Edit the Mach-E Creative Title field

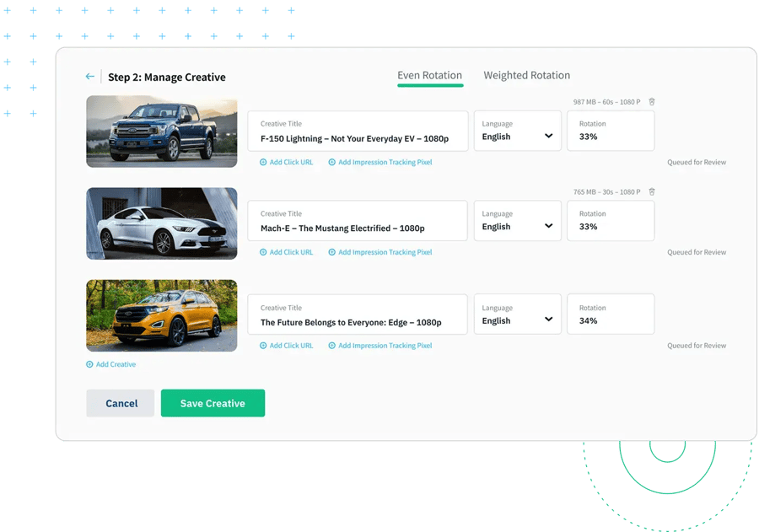click(358, 221)
